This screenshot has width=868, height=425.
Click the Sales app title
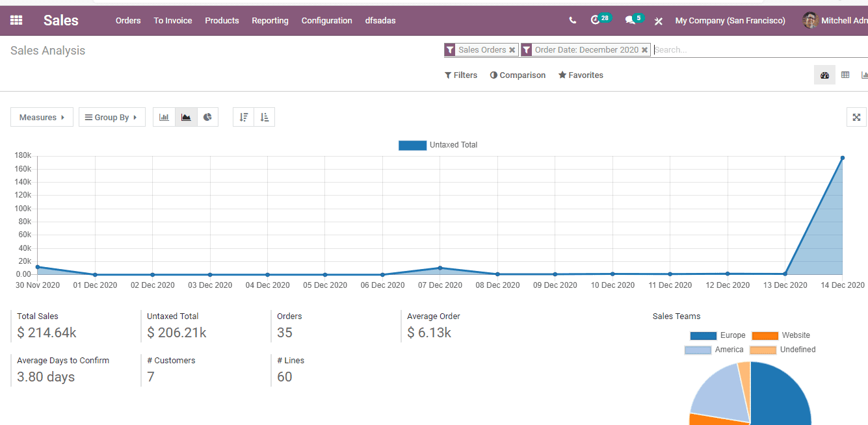61,21
